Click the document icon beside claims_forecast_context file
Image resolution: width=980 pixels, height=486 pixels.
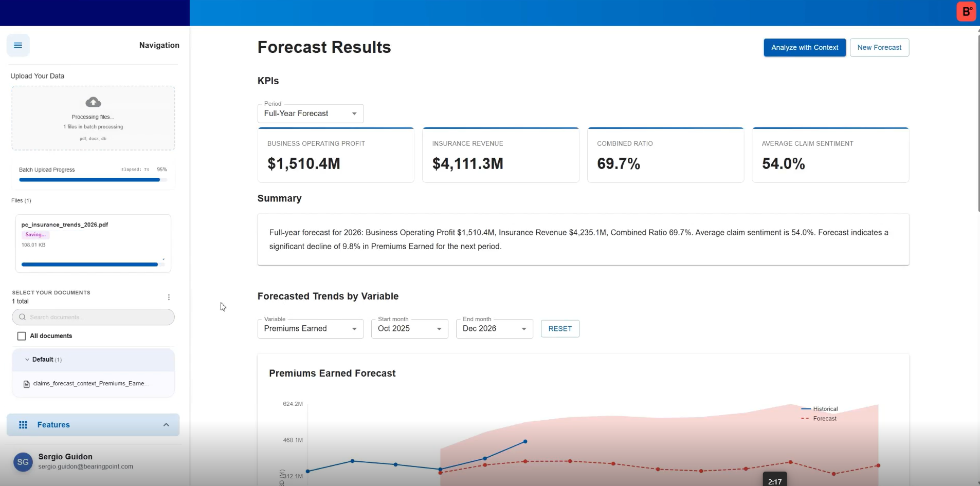27,384
